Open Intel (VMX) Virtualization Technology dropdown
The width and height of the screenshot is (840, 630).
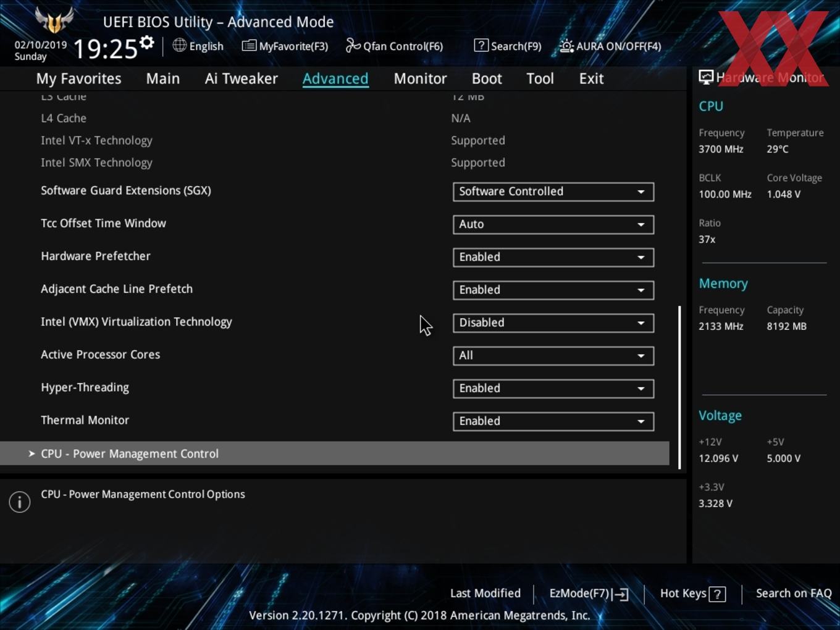pos(553,322)
